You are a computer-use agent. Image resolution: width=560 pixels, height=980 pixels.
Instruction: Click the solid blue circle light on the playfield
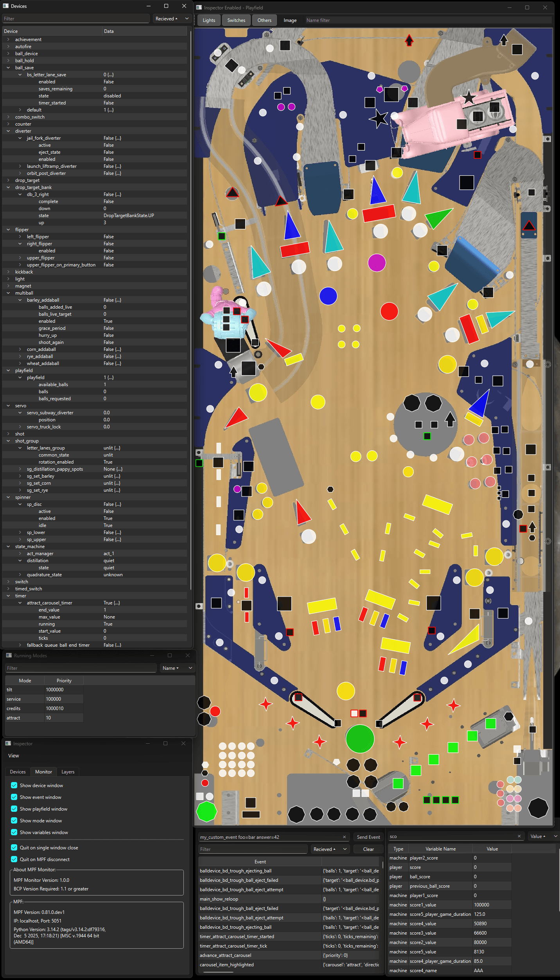(x=328, y=296)
